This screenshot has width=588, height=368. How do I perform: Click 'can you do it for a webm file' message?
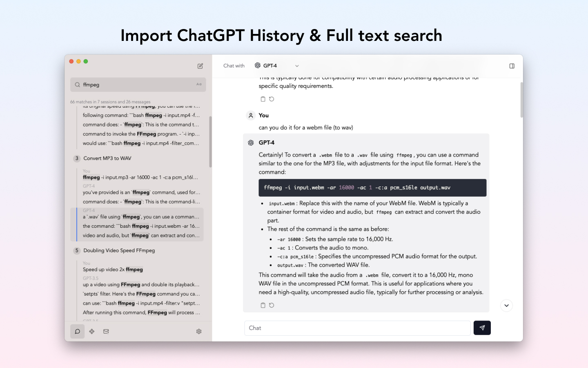(306, 128)
